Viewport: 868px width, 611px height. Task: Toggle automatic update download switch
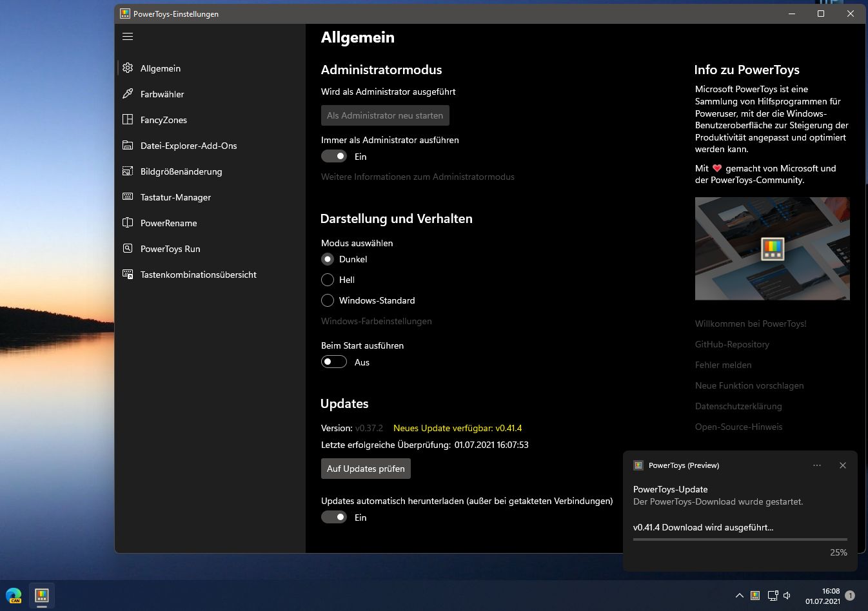click(x=334, y=518)
